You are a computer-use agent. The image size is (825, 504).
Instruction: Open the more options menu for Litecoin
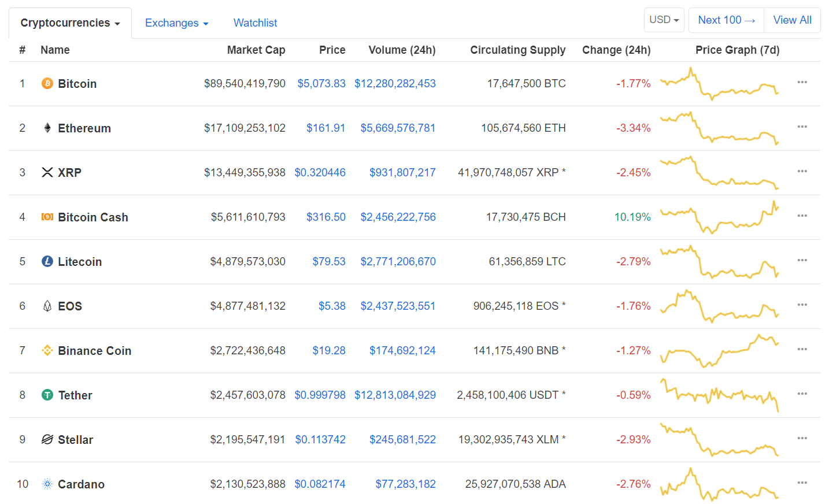802,260
